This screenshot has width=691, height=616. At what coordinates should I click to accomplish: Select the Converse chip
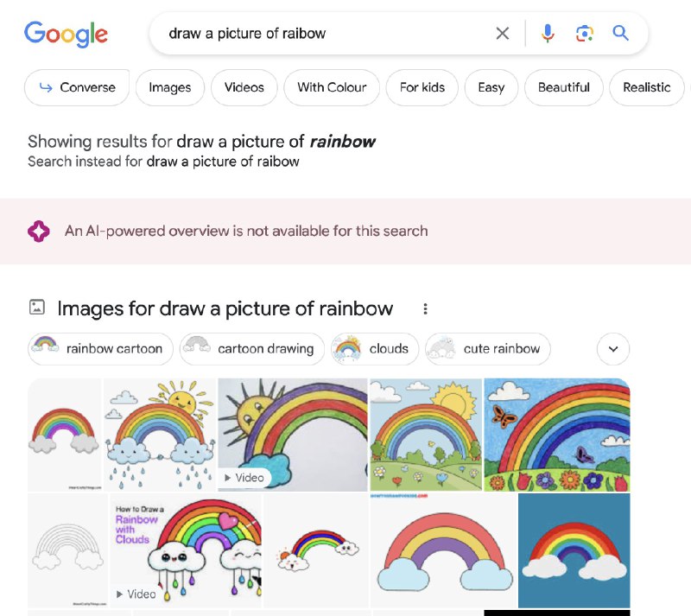tap(77, 87)
